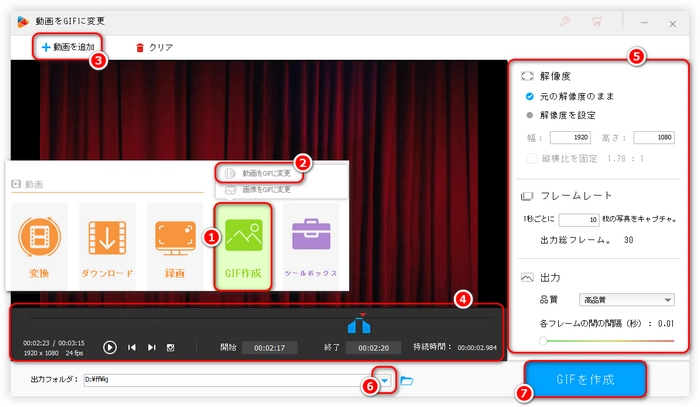700x407 pixels.
Task: Take a snapshot with the camera icon
Action: (170, 347)
